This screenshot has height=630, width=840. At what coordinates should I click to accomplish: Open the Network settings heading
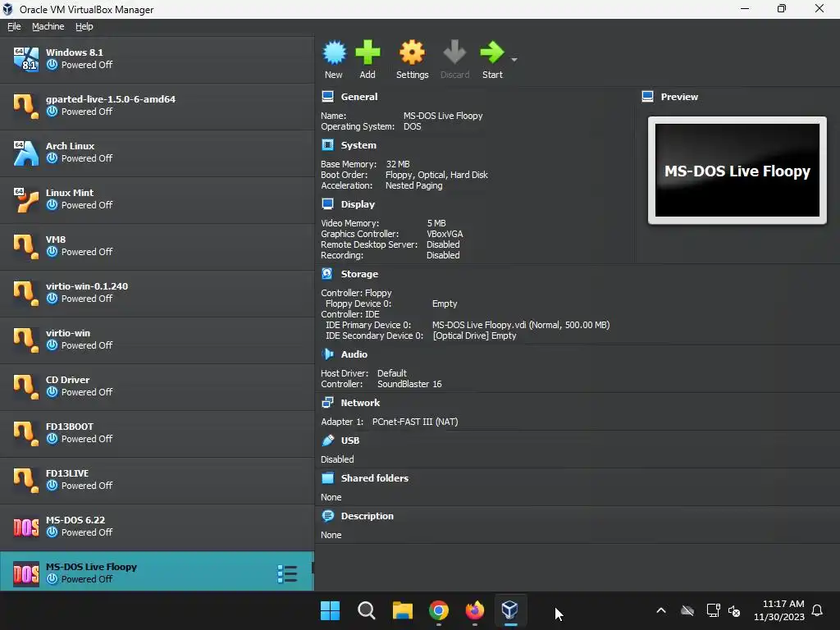[x=360, y=402]
